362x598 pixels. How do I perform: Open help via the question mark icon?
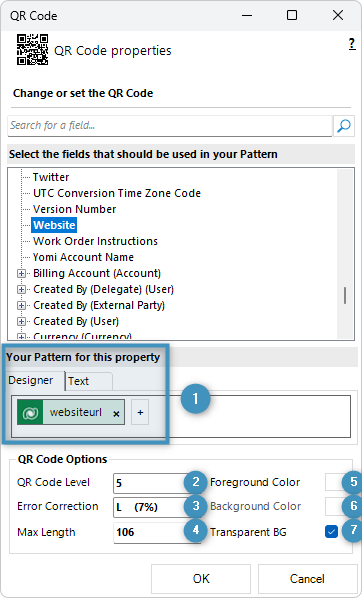pyautogui.click(x=352, y=44)
